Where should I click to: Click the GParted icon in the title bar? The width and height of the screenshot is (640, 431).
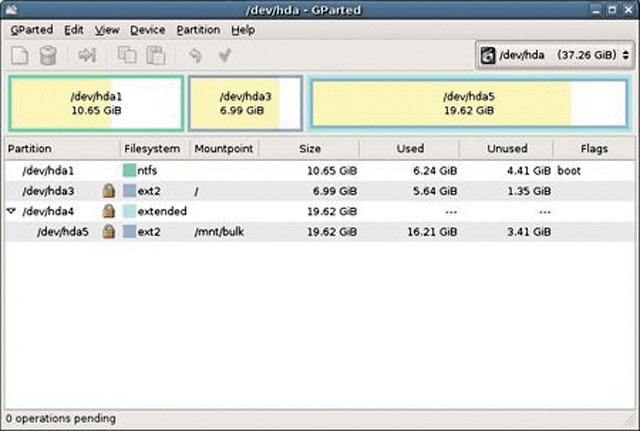pyautogui.click(x=11, y=9)
